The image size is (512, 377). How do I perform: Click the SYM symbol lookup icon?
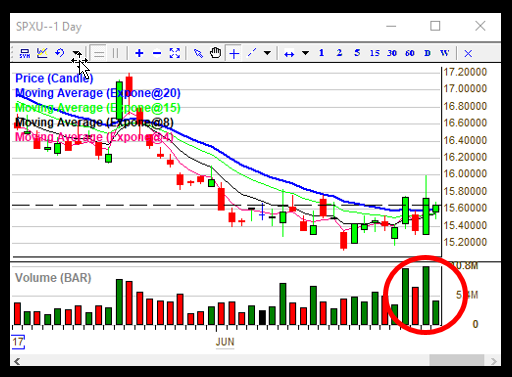(25, 53)
